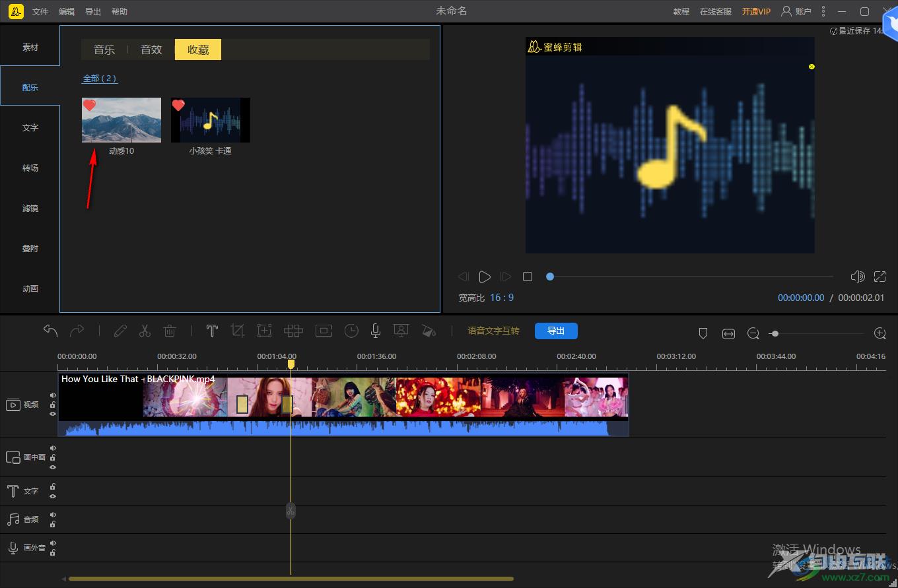The height and width of the screenshot is (588, 898).
Task: Fit timeline to window width
Action: (x=728, y=334)
